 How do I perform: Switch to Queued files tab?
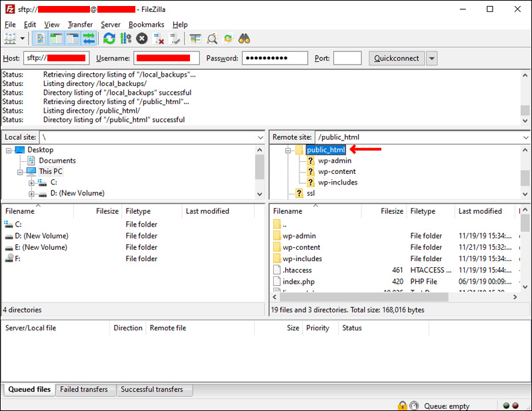tap(29, 389)
